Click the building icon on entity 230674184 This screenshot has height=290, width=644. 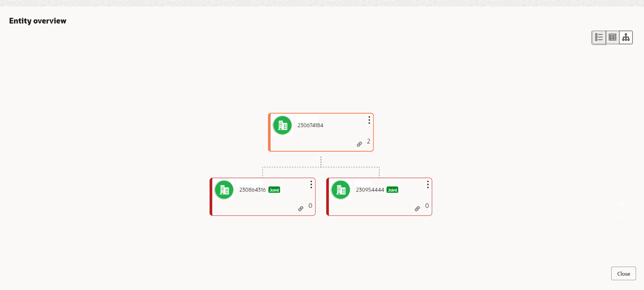coord(282,125)
